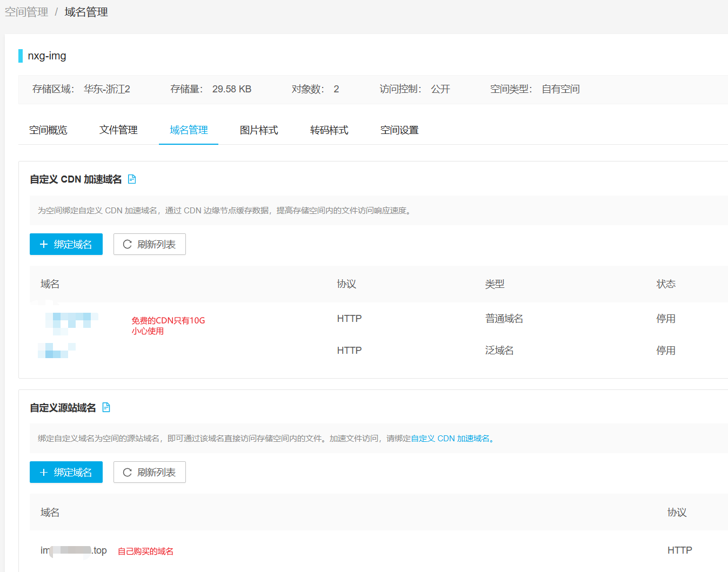Click the 状态 column header
The width and height of the screenshot is (728, 572).
coord(666,284)
